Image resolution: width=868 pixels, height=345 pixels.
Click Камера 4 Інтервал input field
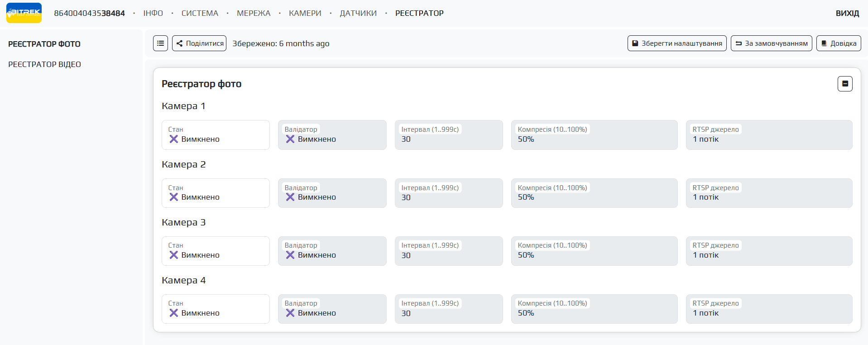(448, 309)
